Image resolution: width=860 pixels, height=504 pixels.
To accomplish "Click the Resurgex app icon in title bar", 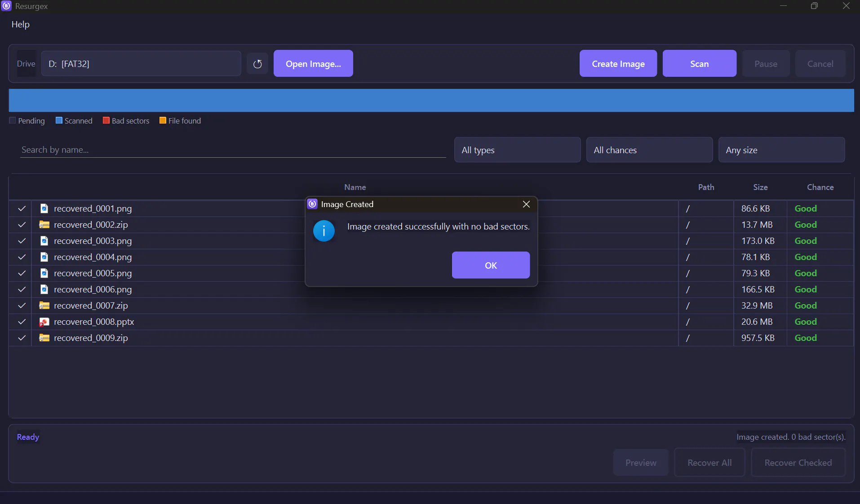I will (6, 6).
